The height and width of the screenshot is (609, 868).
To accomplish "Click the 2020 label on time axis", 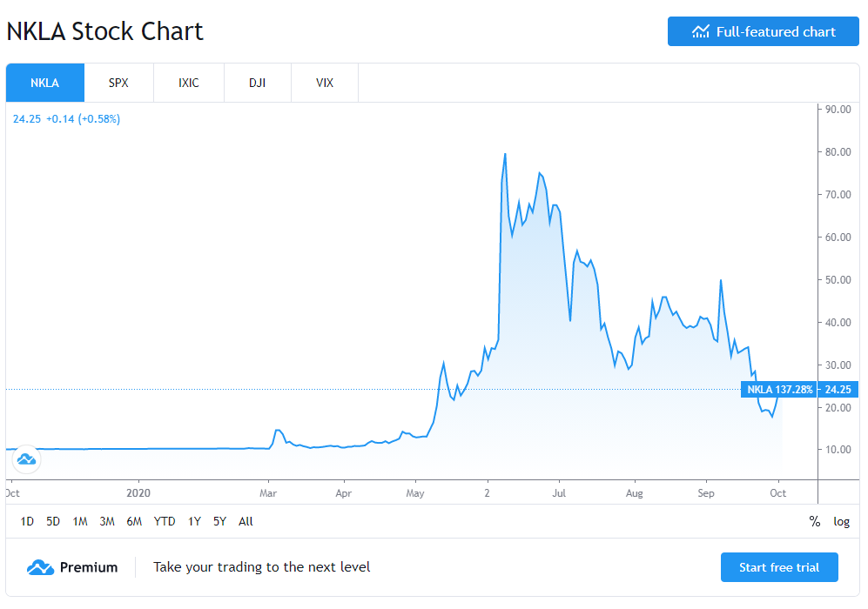I will tap(138, 492).
